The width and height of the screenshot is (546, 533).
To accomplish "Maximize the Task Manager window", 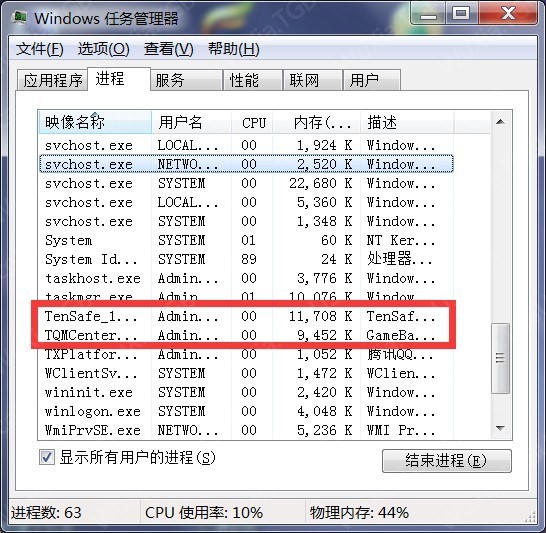I will 462,15.
